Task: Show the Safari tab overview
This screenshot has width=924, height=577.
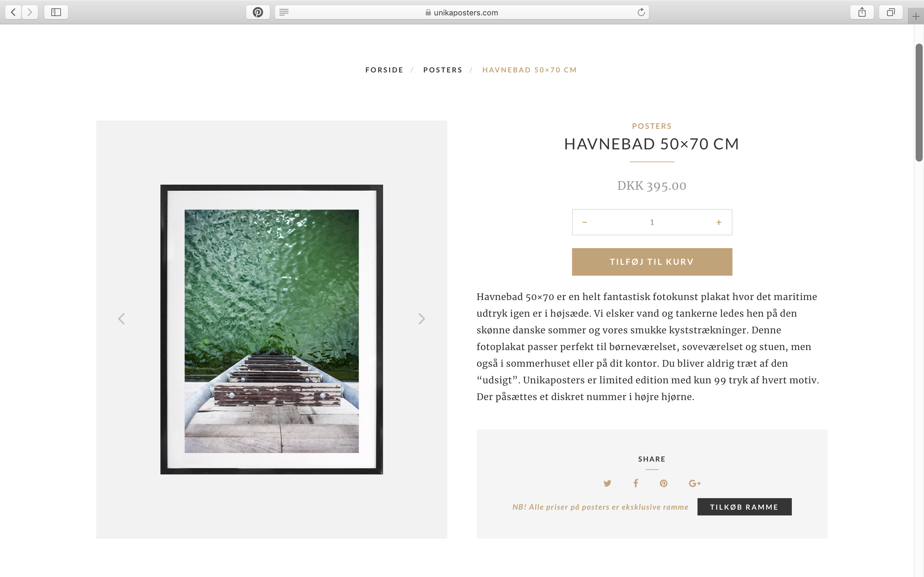Action: (890, 12)
